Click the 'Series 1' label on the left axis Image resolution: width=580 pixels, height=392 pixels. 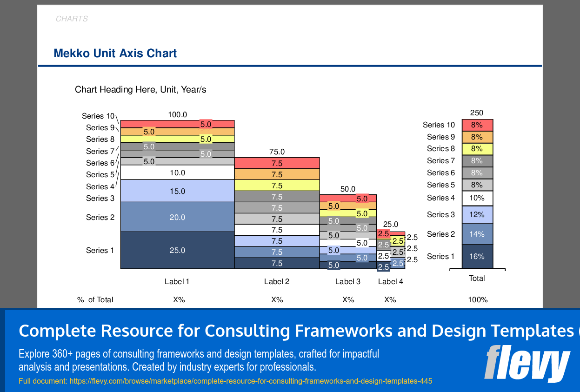[x=100, y=250]
